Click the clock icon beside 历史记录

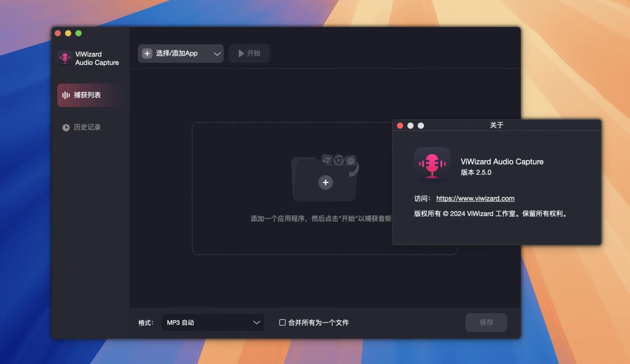[x=66, y=128]
